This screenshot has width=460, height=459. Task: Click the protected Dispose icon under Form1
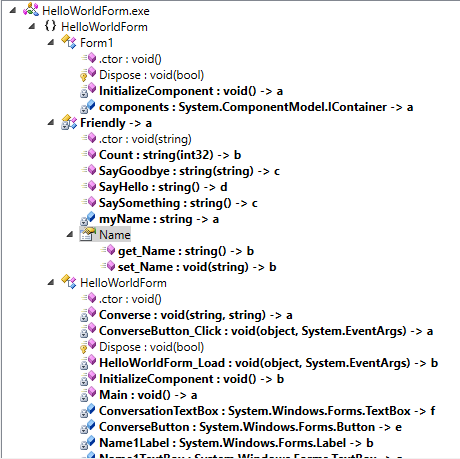coord(88,75)
